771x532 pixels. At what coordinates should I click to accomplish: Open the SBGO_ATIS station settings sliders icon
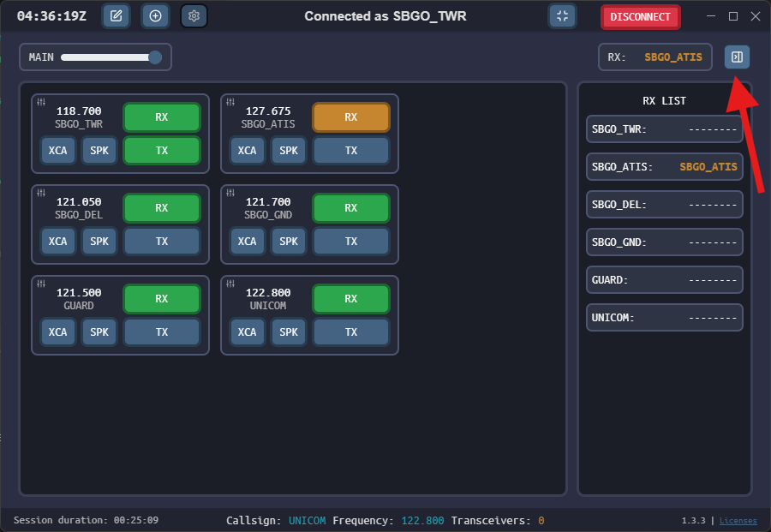[230, 102]
